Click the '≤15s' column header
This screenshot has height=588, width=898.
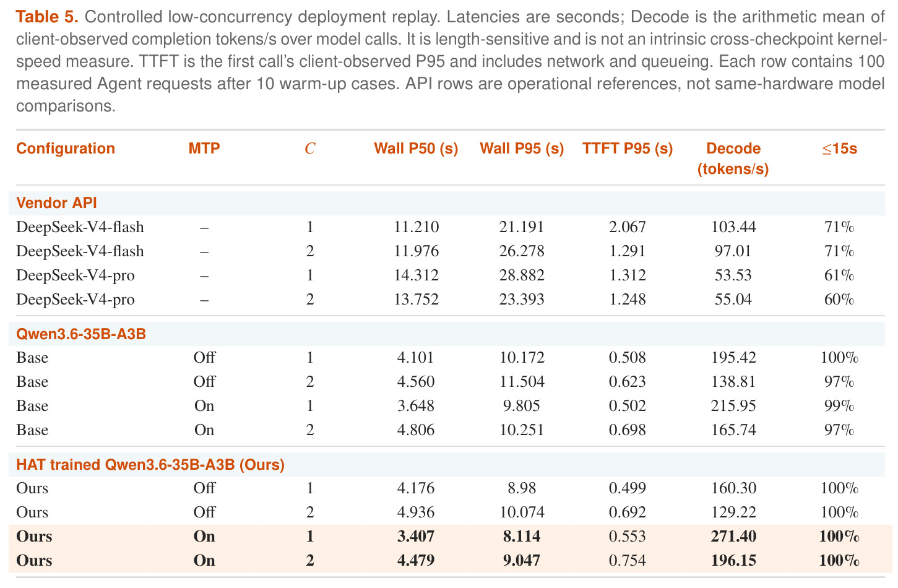[839, 149]
